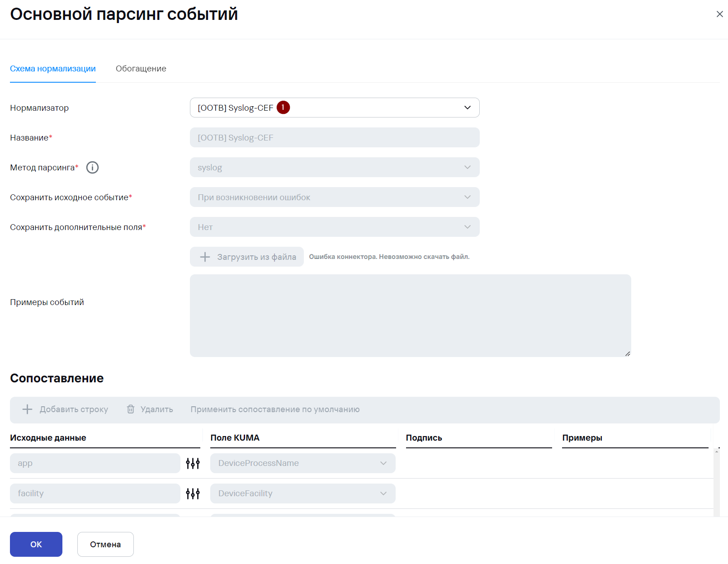Image resolution: width=728 pixels, height=564 pixels.
Task: Open the Метод парсинга syslog dropdown
Action: 335,167
